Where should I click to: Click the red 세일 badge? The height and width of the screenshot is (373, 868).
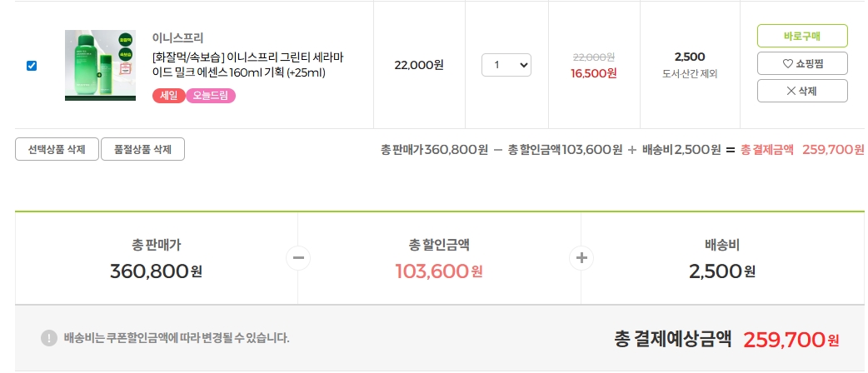pos(168,96)
